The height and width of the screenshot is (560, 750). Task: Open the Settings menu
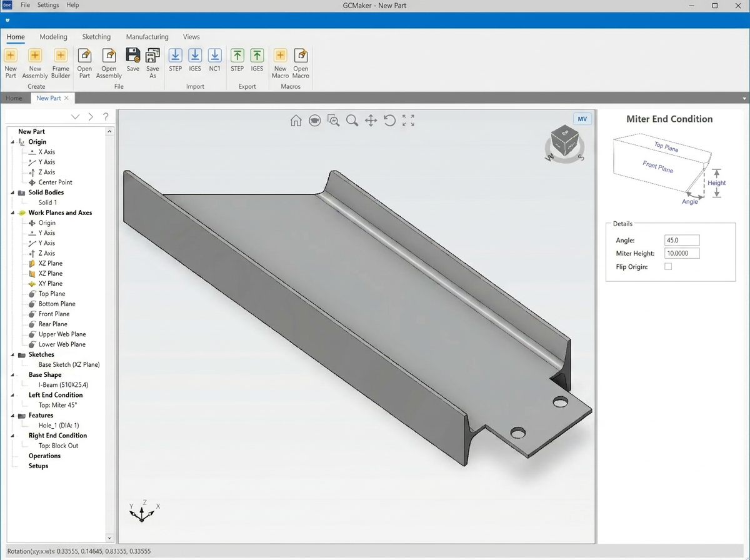pos(48,5)
